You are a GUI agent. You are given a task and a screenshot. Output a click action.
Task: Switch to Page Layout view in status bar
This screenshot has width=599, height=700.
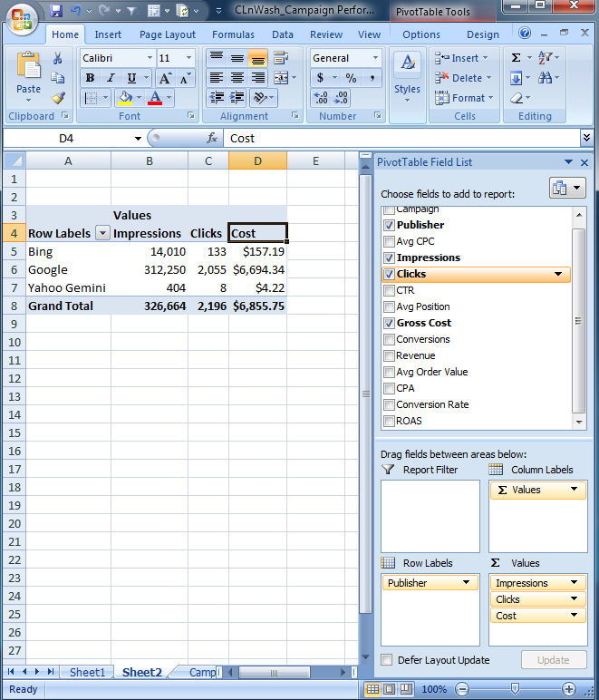click(x=389, y=689)
